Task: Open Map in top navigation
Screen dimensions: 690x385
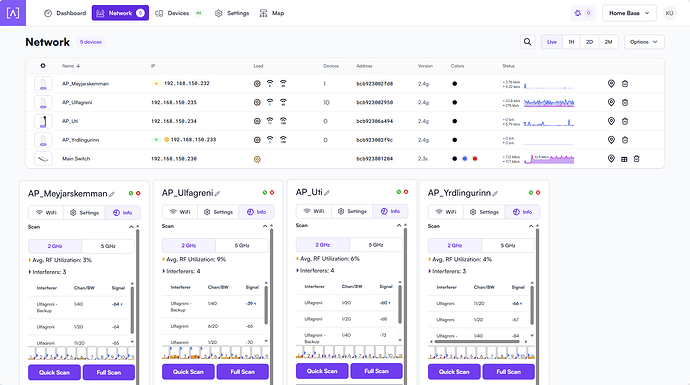Action: coord(272,13)
